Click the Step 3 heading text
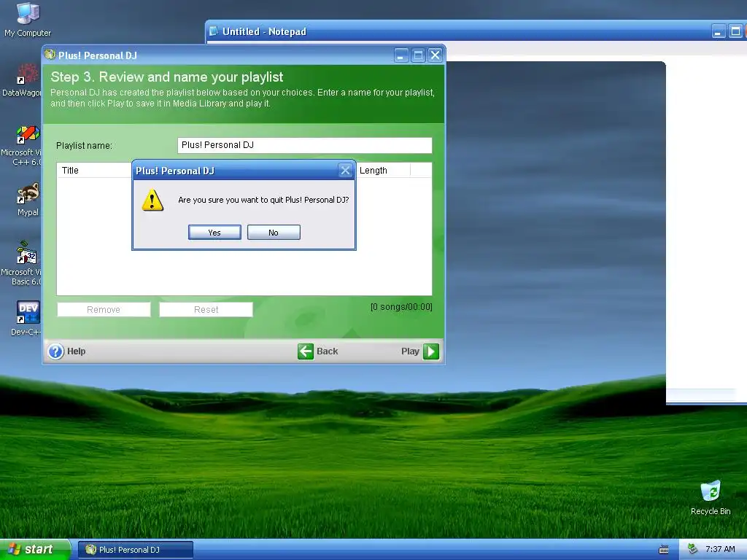 point(167,77)
